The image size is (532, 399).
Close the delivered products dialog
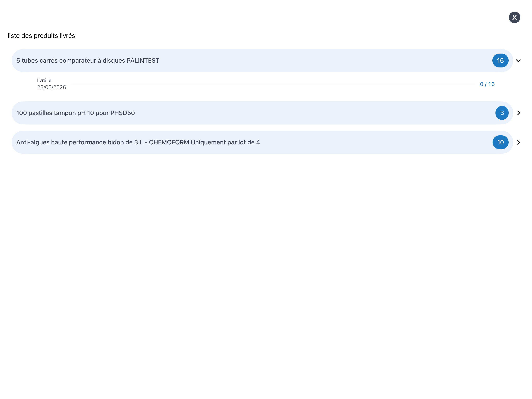tap(514, 17)
